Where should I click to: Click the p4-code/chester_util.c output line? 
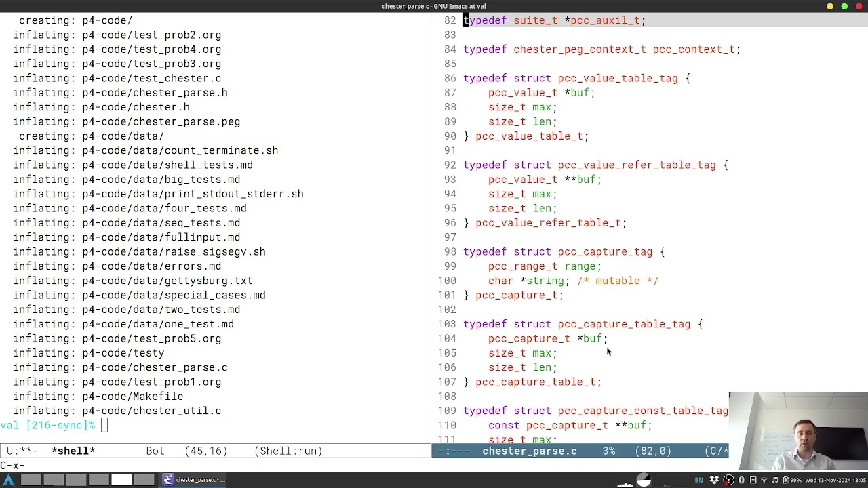click(117, 411)
